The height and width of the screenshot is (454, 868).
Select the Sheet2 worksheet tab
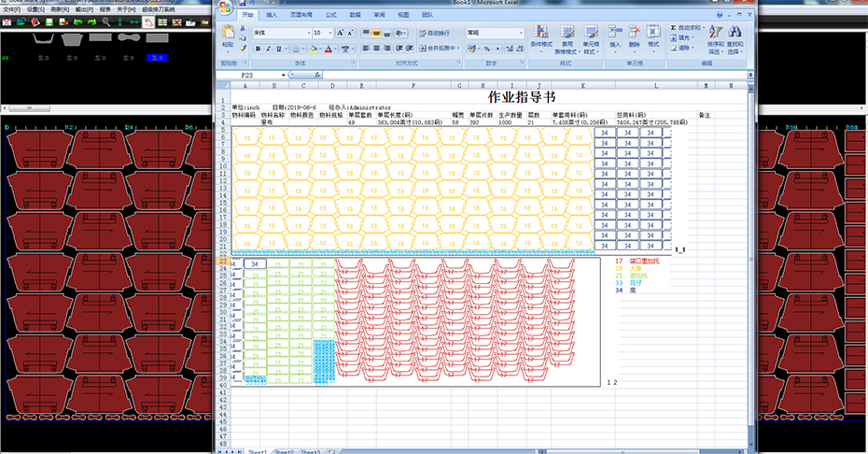coord(284,451)
